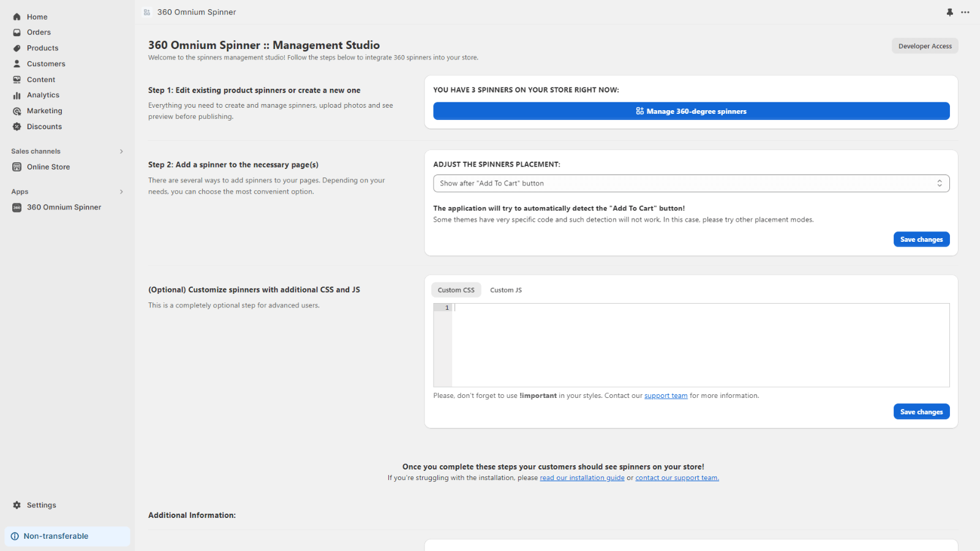The width and height of the screenshot is (980, 551).
Task: Open the installation guide link
Action: 582,478
